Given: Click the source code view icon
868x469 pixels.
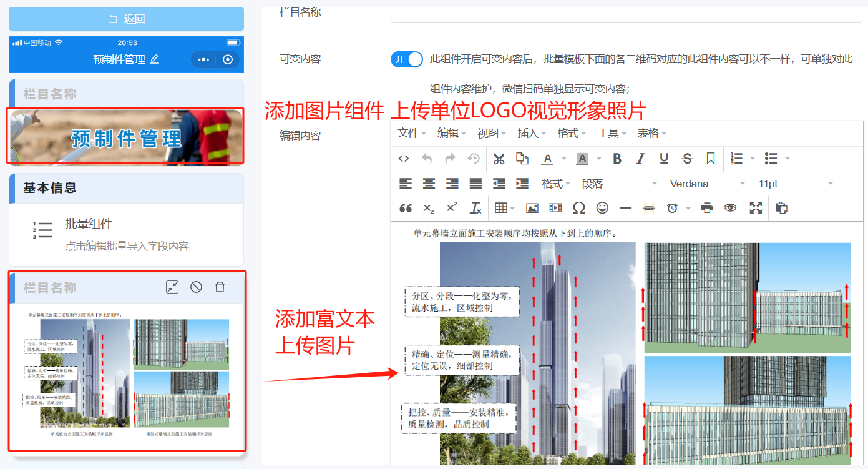Looking at the screenshot, I should [x=404, y=159].
